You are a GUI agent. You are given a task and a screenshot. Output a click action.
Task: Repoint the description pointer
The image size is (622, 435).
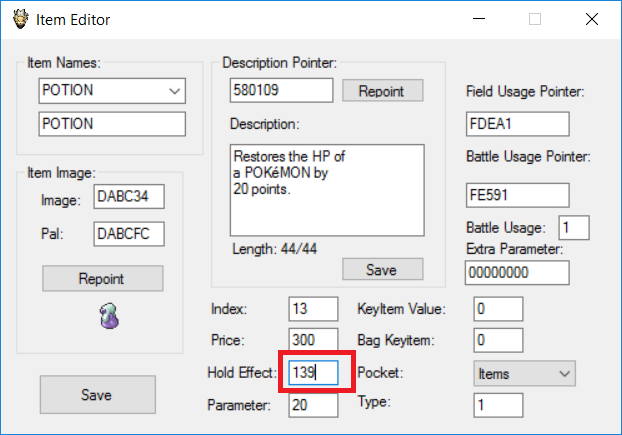[x=382, y=91]
